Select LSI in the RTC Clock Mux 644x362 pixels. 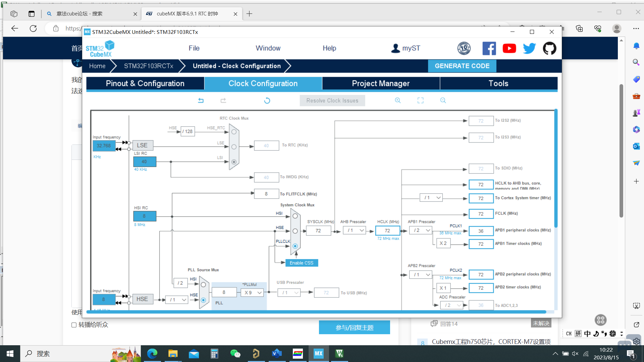click(234, 162)
